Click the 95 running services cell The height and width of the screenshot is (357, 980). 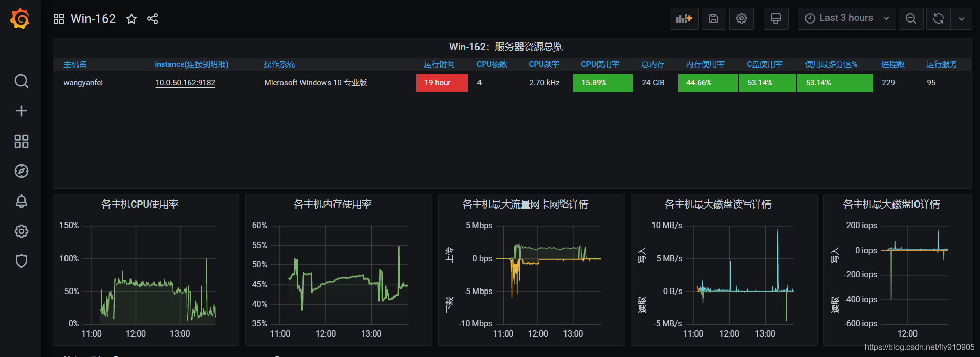click(931, 83)
